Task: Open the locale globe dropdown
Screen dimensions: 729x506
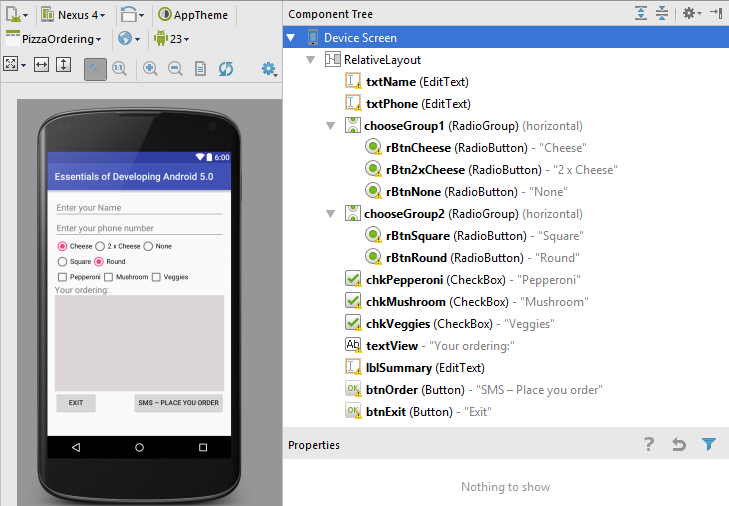Action: pyautogui.click(x=129, y=39)
